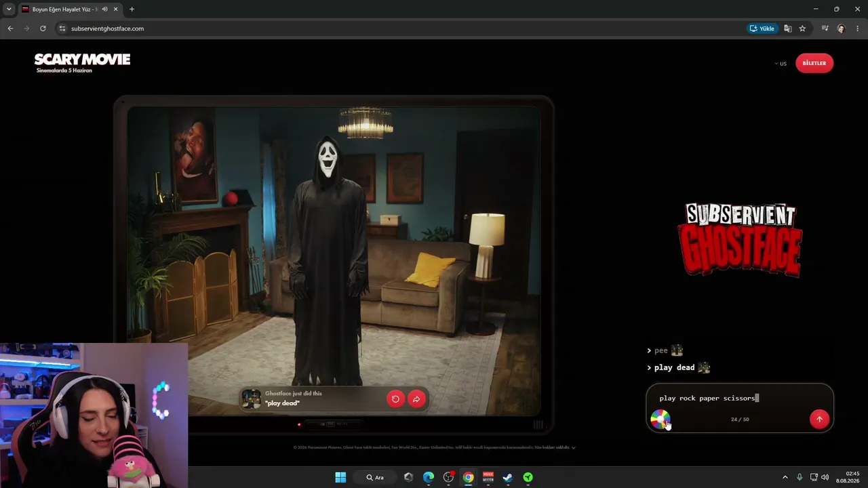Open the grey hexagon app on the taskbar
This screenshot has height=488, width=868.
click(408, 477)
